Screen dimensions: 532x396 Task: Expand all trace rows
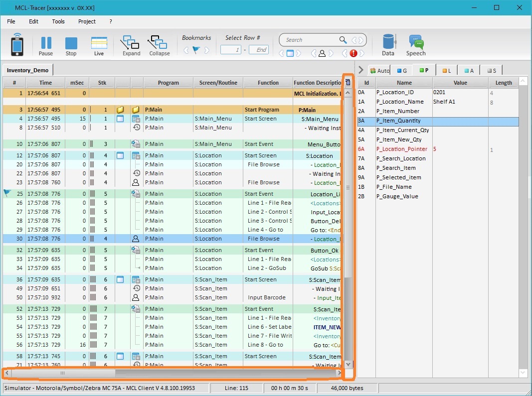(131, 46)
